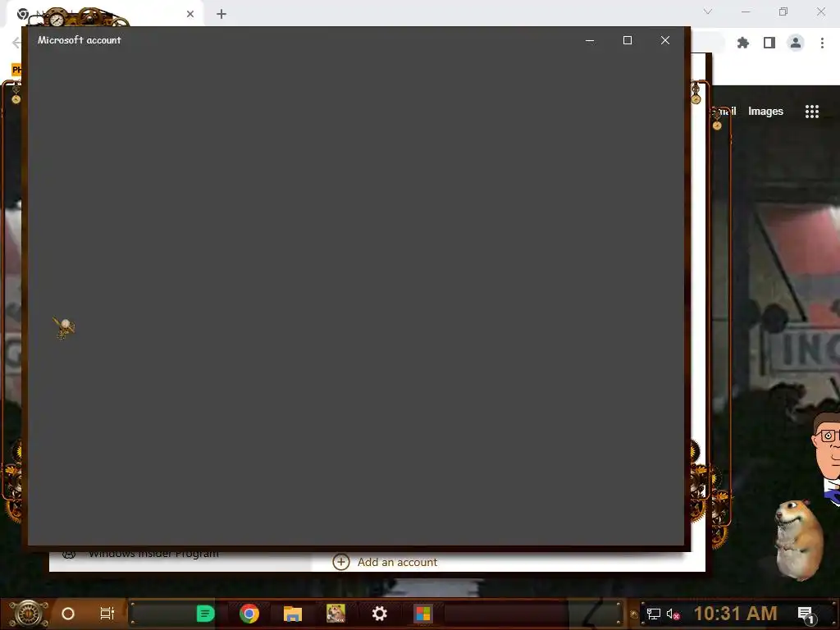
Task: Maximize the Microsoft account window
Action: (628, 40)
